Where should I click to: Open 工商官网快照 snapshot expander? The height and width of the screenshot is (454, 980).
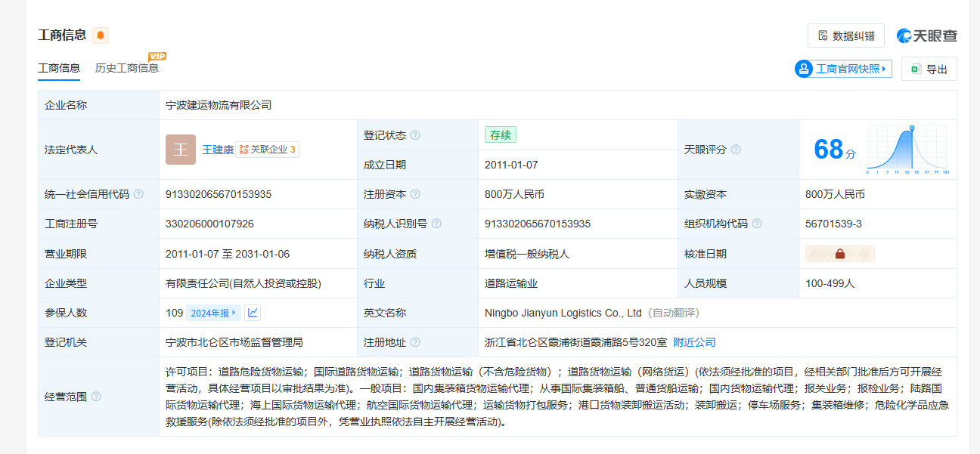[x=843, y=69]
